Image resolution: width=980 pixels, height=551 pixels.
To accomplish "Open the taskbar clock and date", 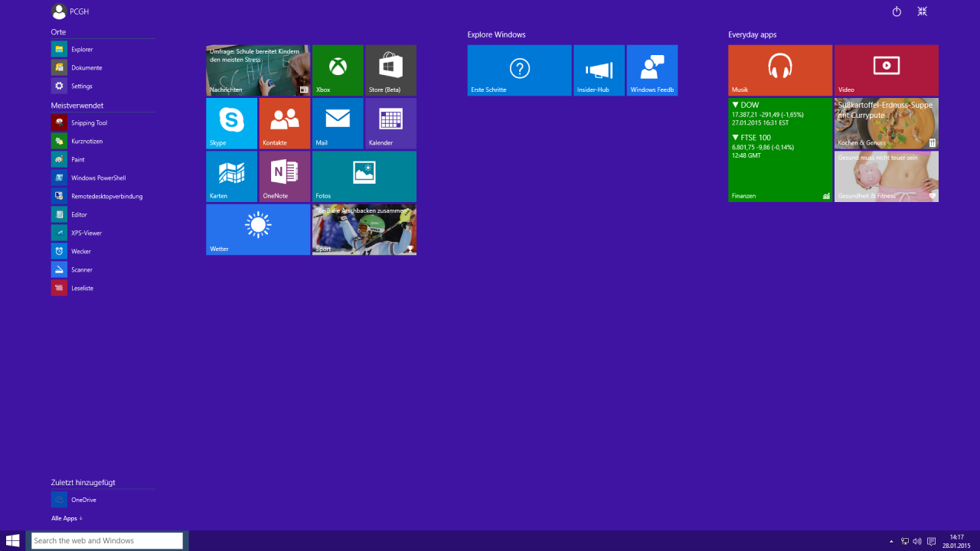I will click(956, 541).
